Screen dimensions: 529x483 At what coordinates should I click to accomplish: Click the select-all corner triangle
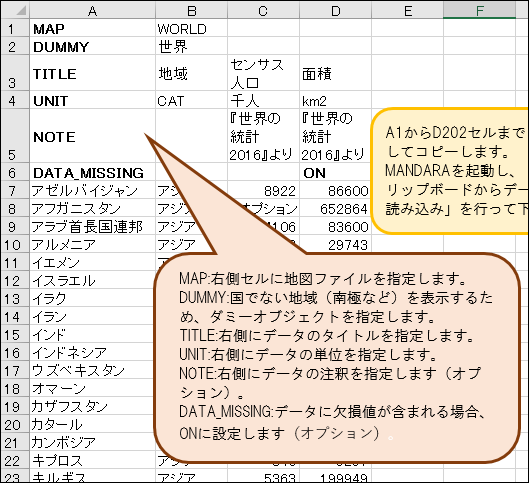[16, 10]
